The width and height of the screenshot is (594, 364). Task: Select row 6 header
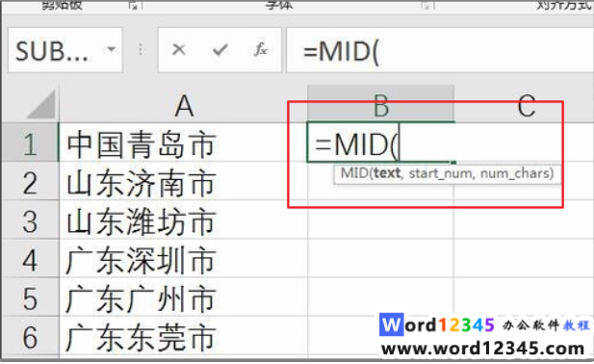(30, 337)
